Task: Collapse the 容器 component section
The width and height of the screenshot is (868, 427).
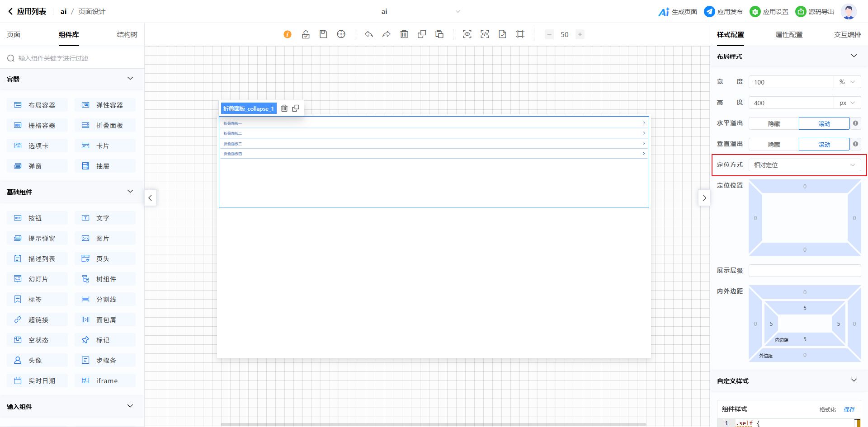Action: [130, 79]
